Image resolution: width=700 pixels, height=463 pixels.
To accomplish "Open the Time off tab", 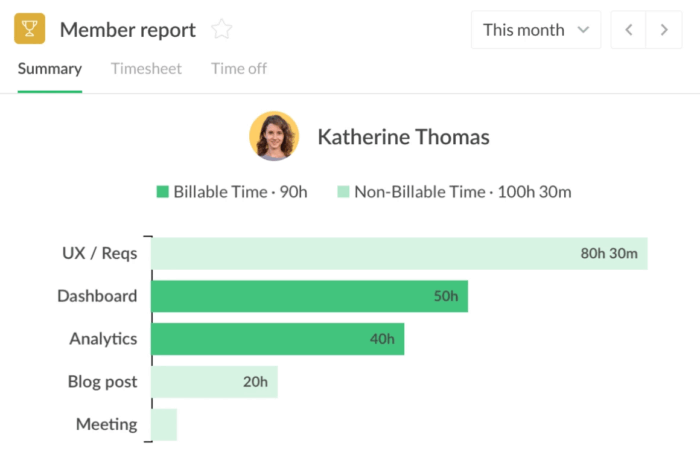I will pyautogui.click(x=238, y=69).
